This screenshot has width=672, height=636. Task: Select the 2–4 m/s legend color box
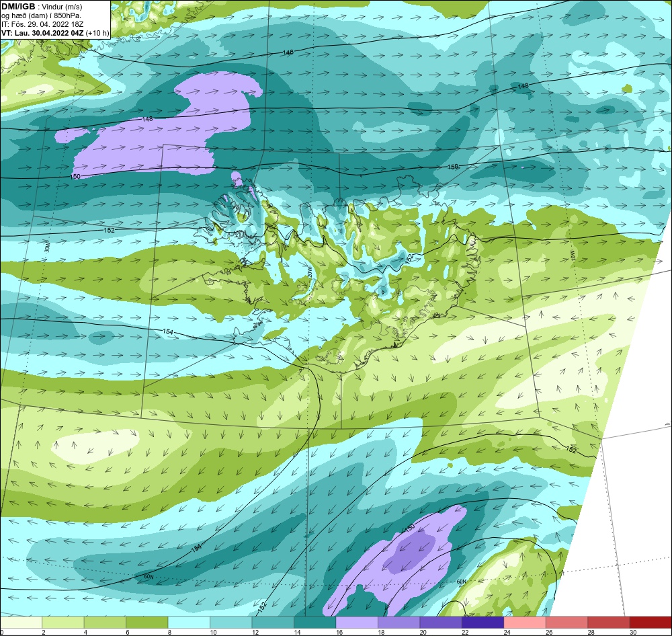click(x=63, y=622)
